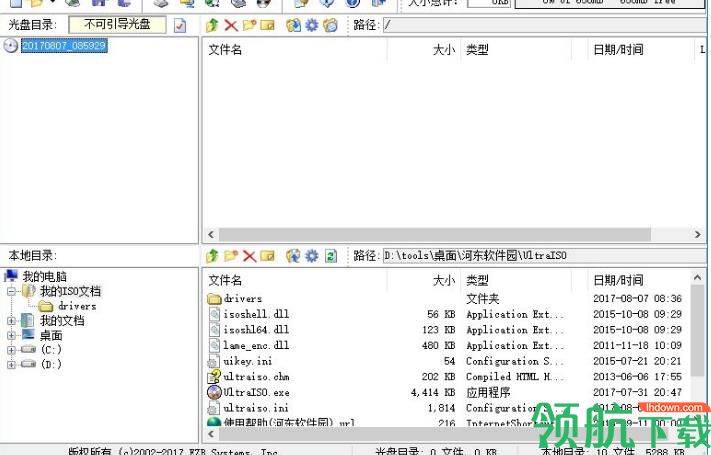Click disc path field showing /
Viewport: 711px width, 455px height.
(x=545, y=25)
